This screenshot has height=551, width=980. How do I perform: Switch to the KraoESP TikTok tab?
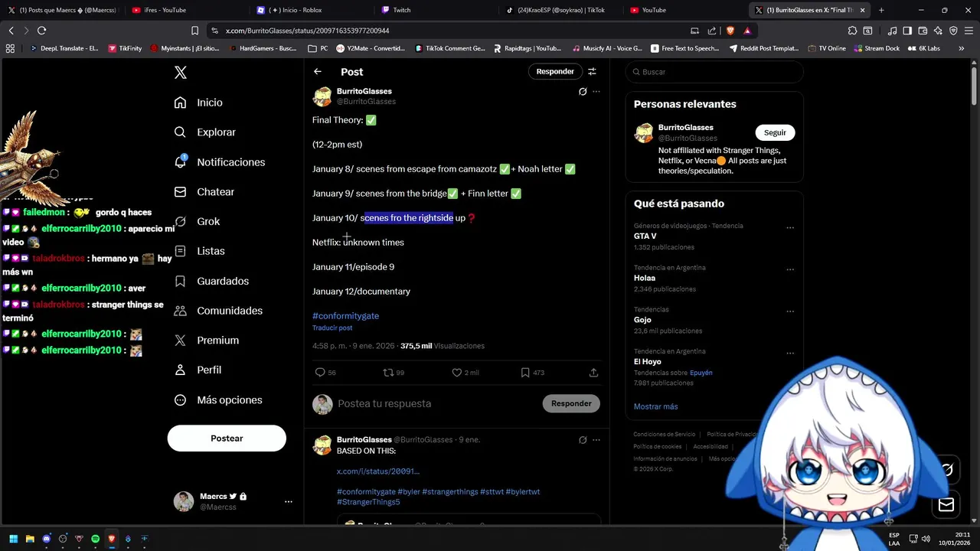tap(561, 10)
